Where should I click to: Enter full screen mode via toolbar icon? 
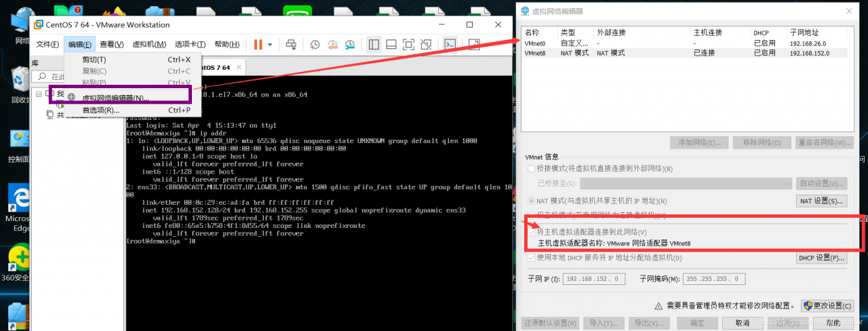click(x=408, y=45)
